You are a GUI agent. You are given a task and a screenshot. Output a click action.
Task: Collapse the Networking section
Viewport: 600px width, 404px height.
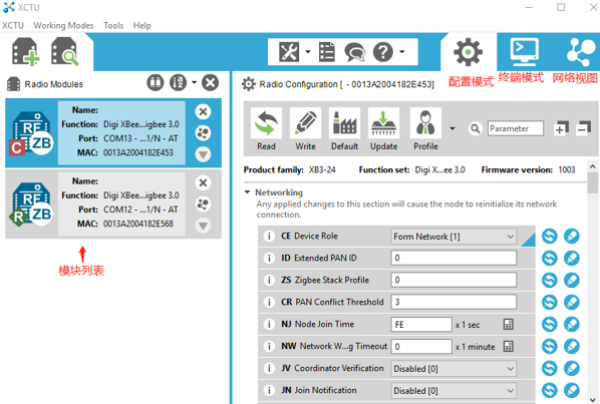pos(247,192)
